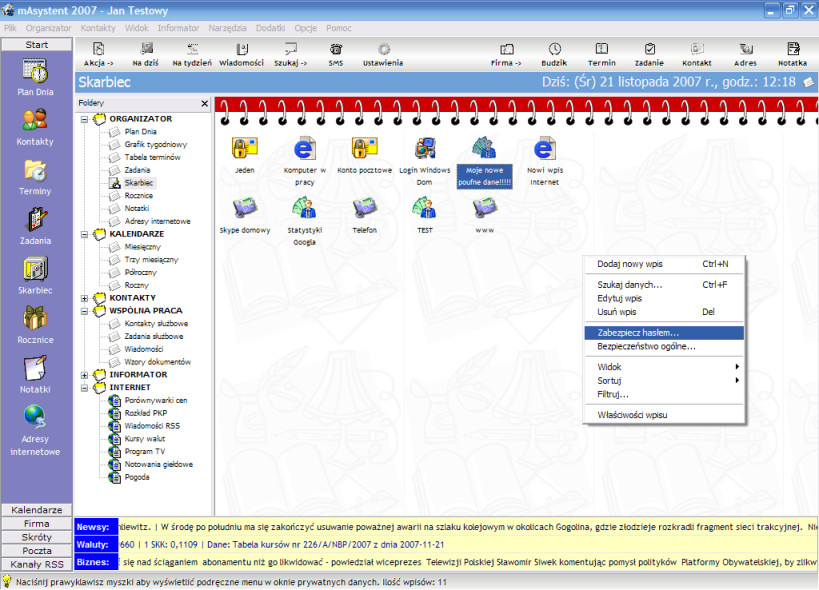Image resolution: width=819 pixels, height=590 pixels.
Task: Open the Rocznice gift icon in sidebar
Action: [x=35, y=318]
